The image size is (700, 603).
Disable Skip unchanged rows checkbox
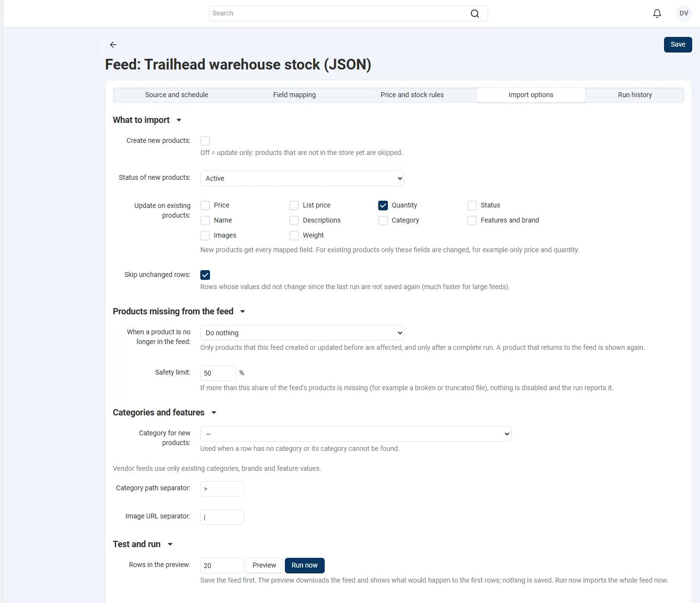pos(205,275)
